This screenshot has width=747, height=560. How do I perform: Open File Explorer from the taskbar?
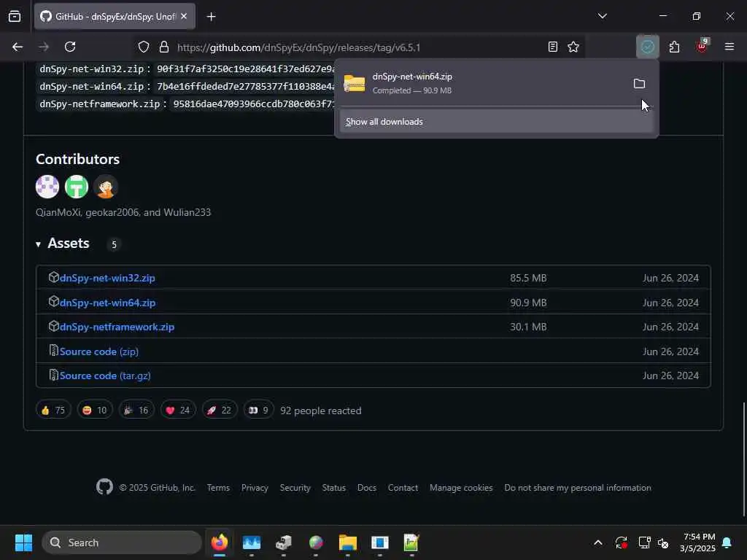click(x=348, y=542)
